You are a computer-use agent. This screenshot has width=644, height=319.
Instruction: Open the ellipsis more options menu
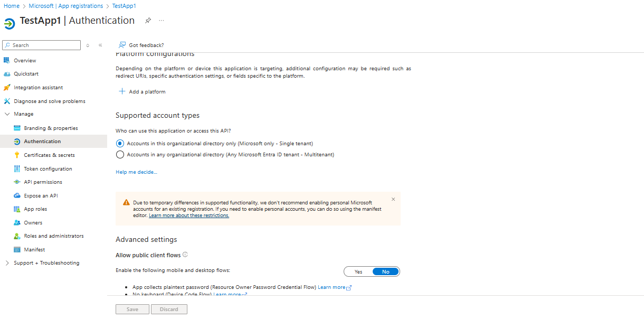[x=162, y=21]
